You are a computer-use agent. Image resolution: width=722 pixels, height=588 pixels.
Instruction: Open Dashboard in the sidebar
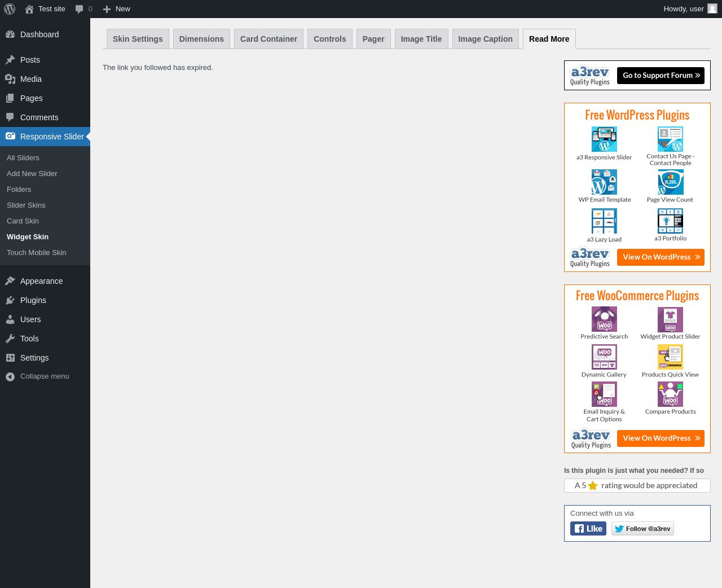click(45, 34)
